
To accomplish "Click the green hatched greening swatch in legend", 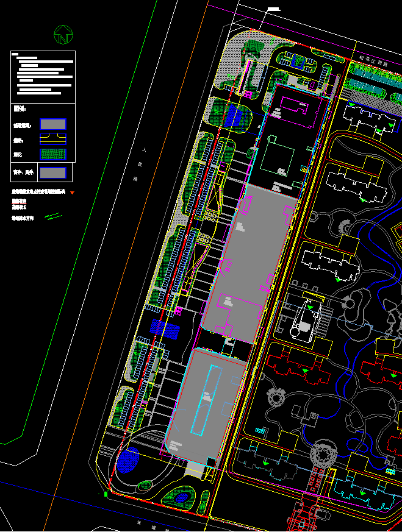I will coord(53,155).
